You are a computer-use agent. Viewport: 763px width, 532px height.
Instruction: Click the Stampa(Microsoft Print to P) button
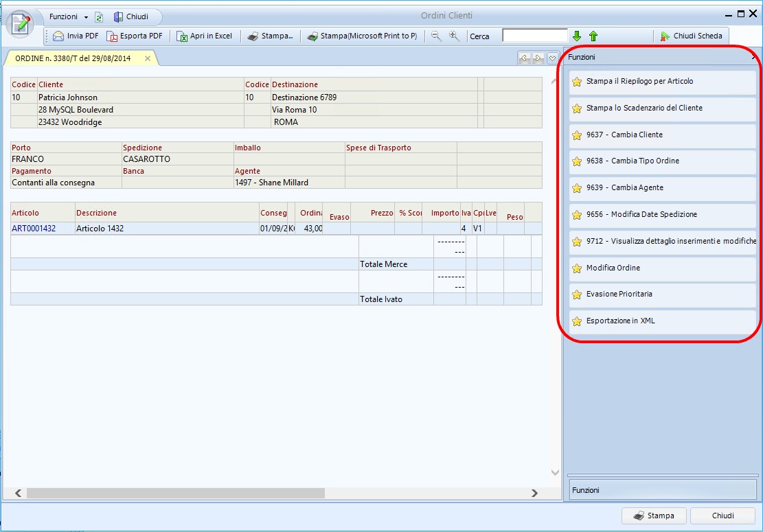click(362, 36)
